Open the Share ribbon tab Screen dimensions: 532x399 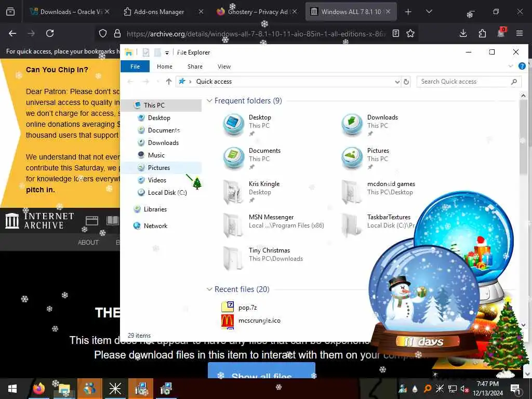(x=195, y=66)
